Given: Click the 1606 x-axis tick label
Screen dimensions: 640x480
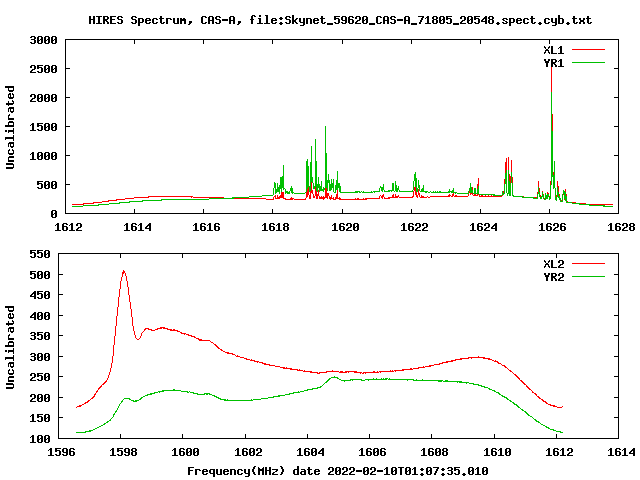Looking at the screenshot, I should tap(372, 452).
